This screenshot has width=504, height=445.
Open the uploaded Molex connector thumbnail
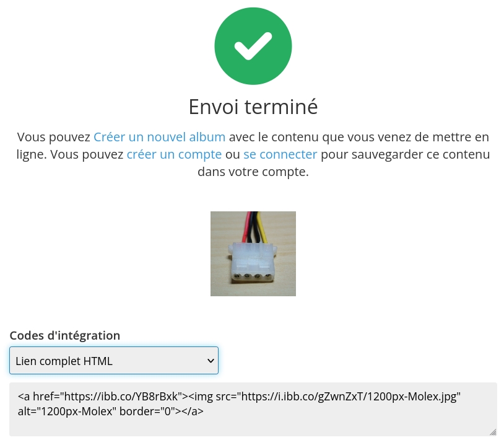tap(253, 253)
